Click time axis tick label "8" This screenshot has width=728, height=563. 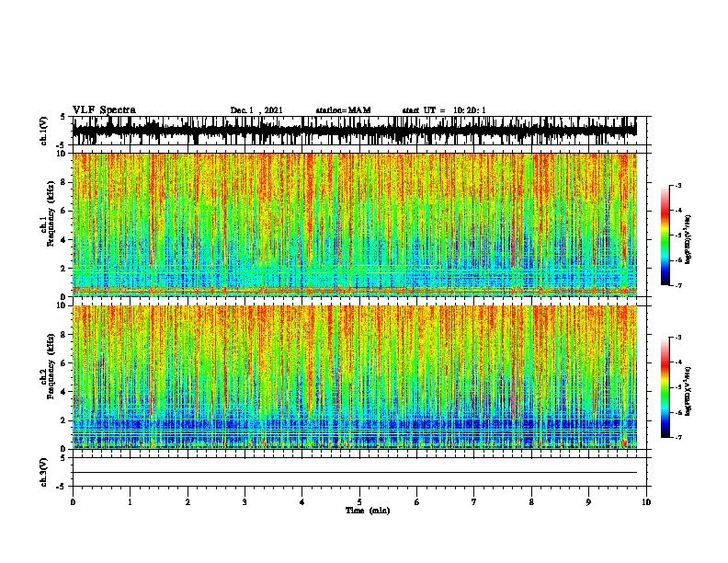coord(531,502)
